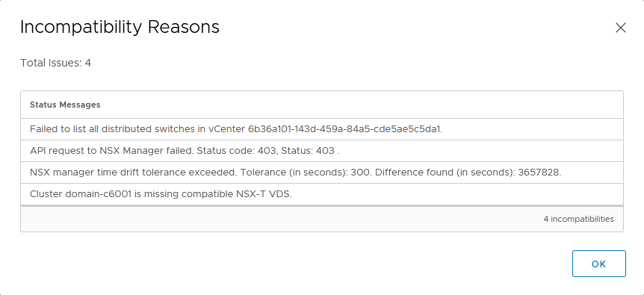Click the Status Messages column header

tap(65, 105)
